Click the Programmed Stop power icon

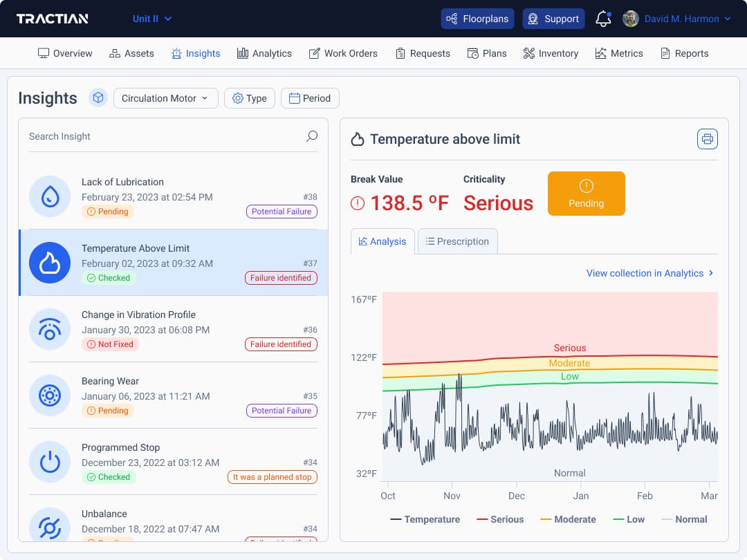[50, 462]
